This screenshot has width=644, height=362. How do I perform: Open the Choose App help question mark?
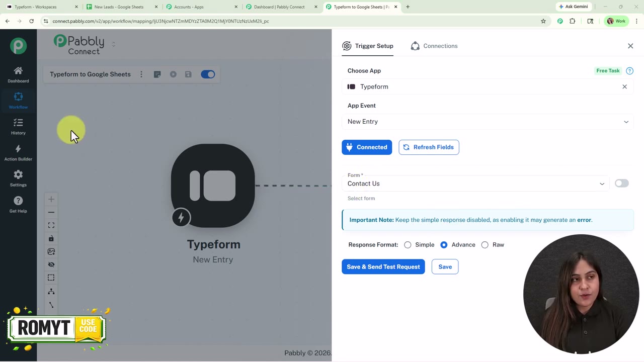629,71
